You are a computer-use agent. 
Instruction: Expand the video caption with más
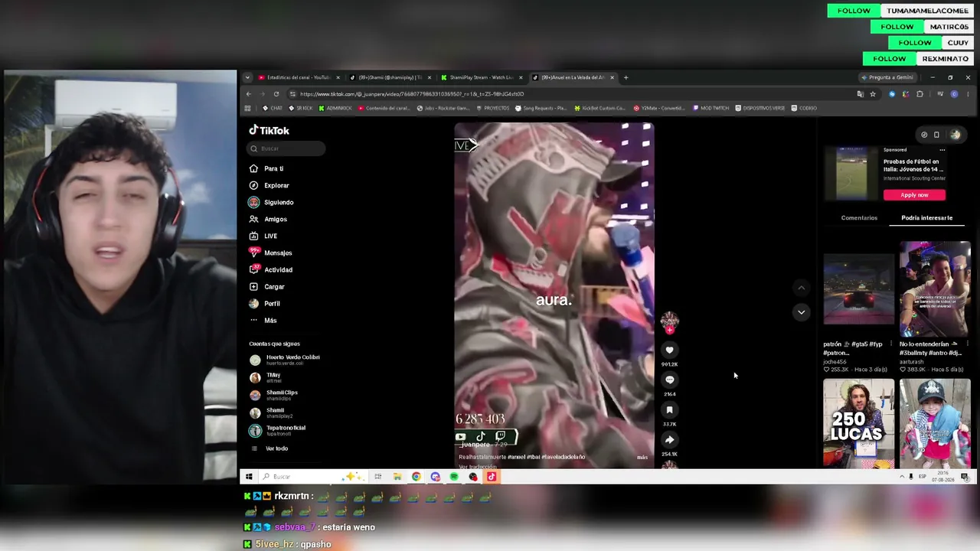pyautogui.click(x=642, y=457)
